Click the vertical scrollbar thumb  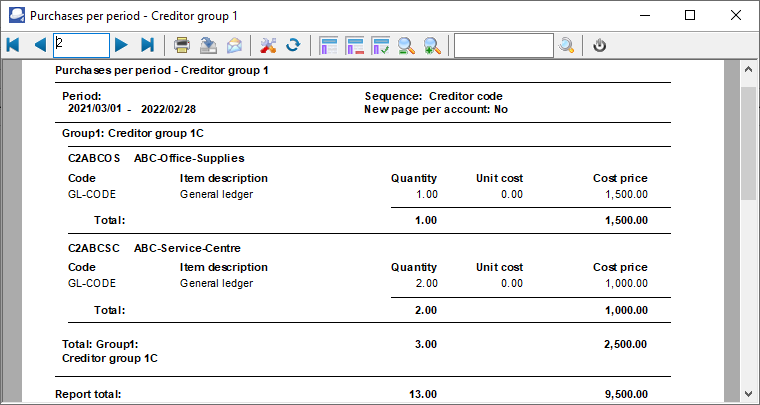pos(748,143)
